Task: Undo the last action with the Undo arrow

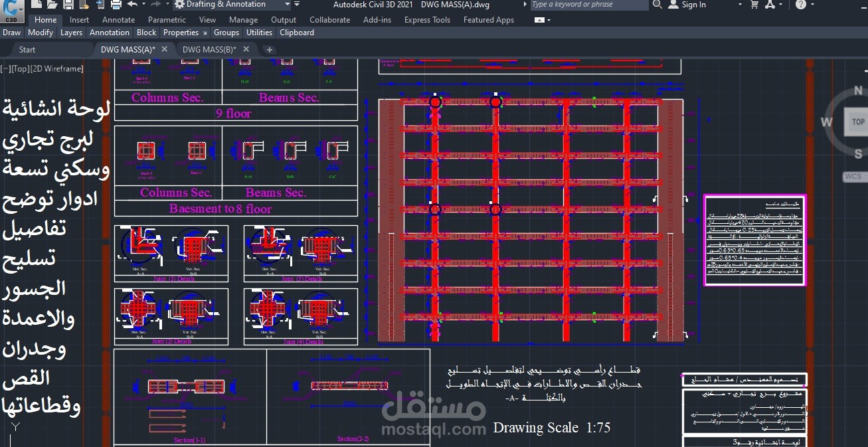Action: point(131,5)
